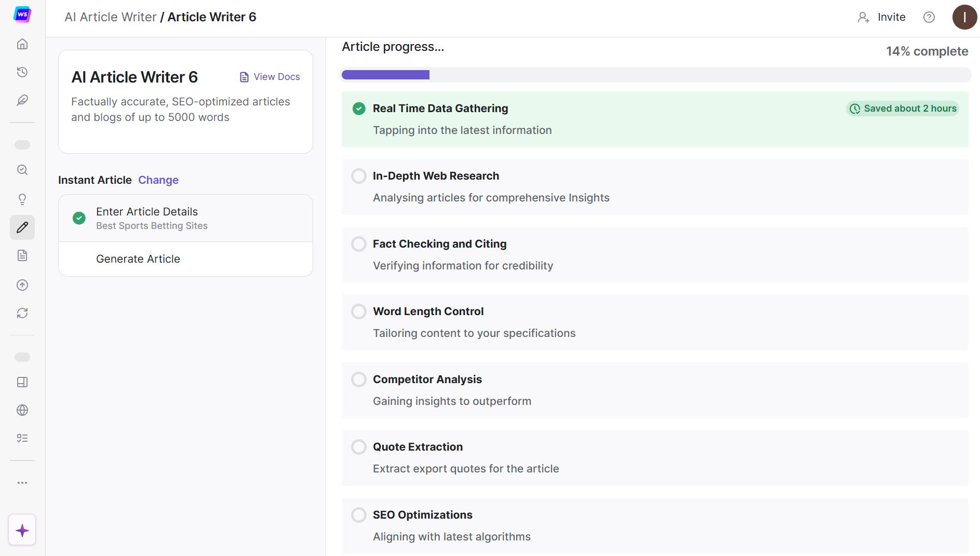
Task: Click the Real Time Data Gathering checkmark
Action: [359, 109]
